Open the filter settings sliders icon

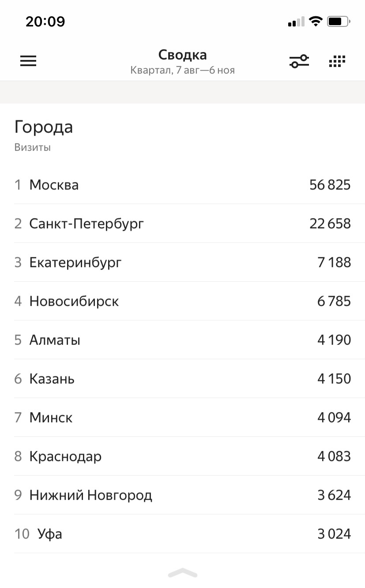[299, 61]
